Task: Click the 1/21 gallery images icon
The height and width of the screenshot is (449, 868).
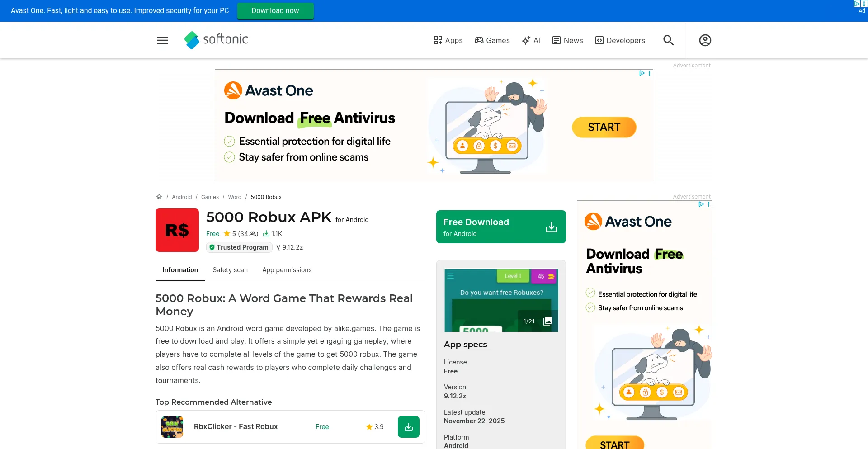Action: [x=547, y=321]
